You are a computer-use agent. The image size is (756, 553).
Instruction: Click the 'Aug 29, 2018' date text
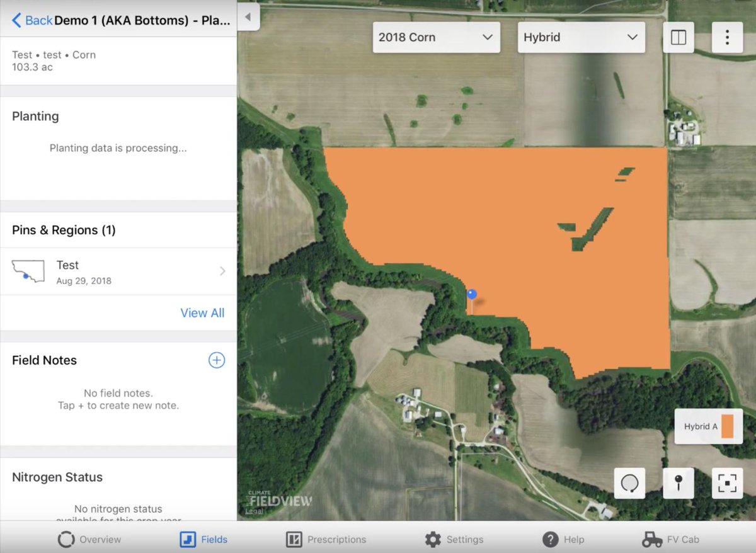84,281
